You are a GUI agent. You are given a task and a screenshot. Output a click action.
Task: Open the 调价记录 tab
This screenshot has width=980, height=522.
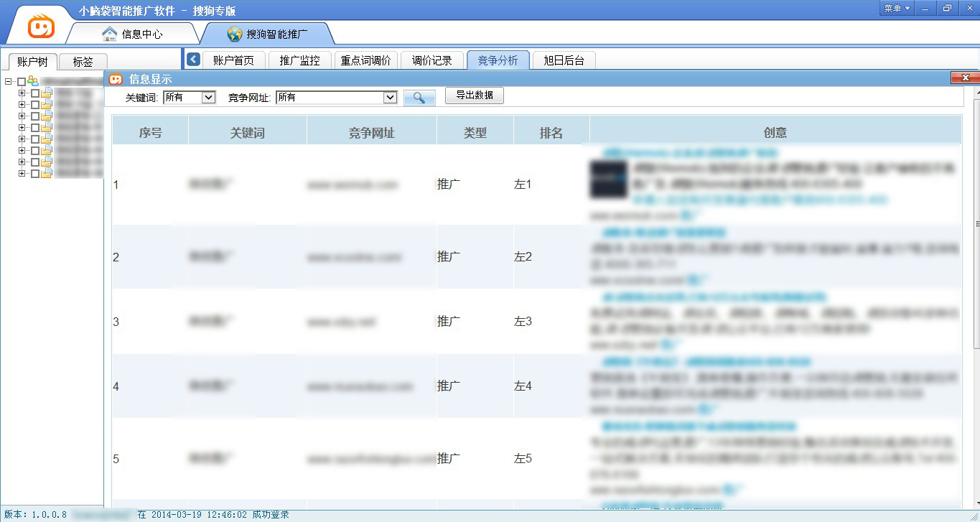point(432,60)
